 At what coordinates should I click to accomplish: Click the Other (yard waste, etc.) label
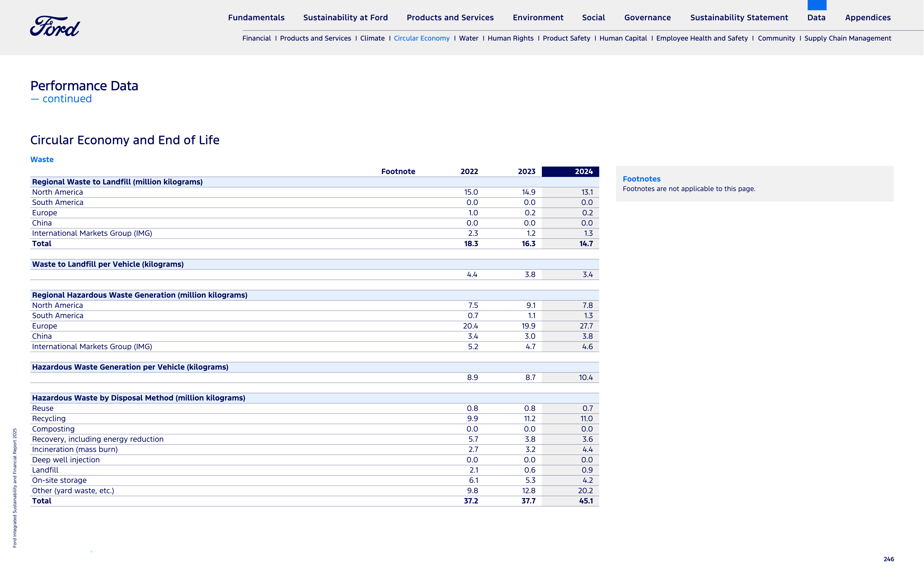coord(73,491)
